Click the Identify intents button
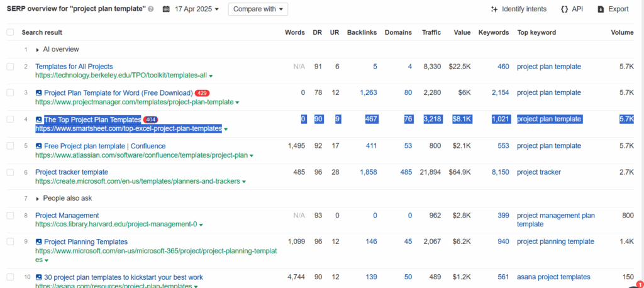Image resolution: width=644 pixels, height=288 pixels. point(519,9)
